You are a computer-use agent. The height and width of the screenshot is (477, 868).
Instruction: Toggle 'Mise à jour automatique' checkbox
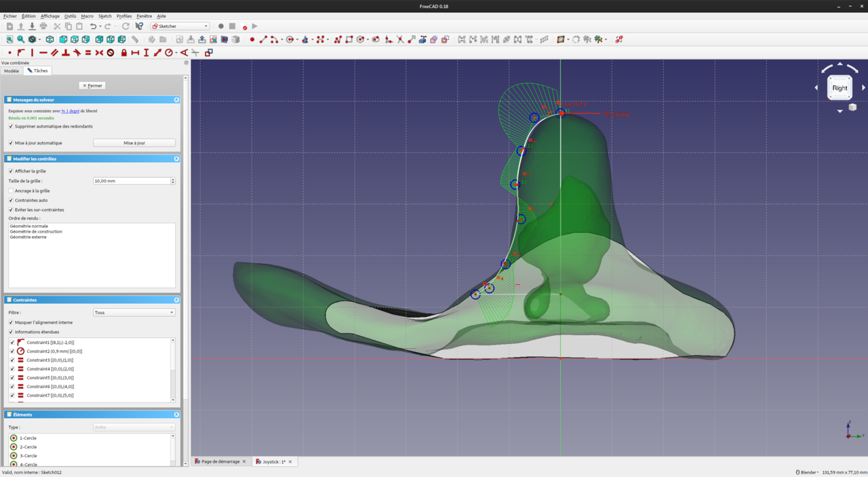click(11, 143)
